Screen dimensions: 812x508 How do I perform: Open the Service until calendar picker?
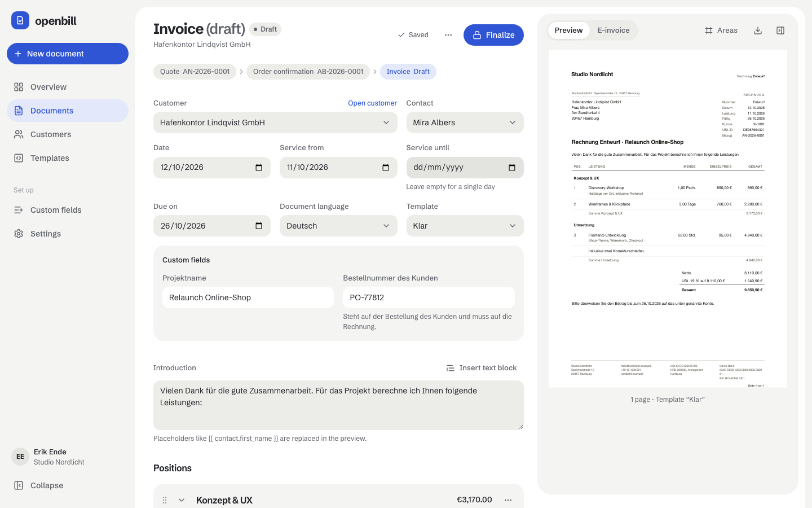pyautogui.click(x=512, y=168)
